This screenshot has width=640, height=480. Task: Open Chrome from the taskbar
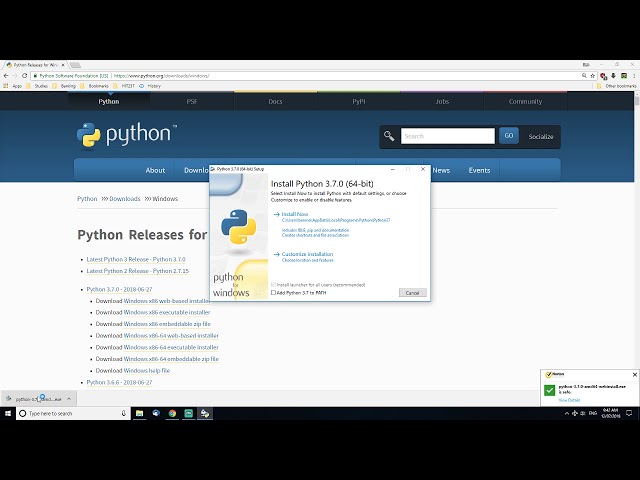coord(172,413)
